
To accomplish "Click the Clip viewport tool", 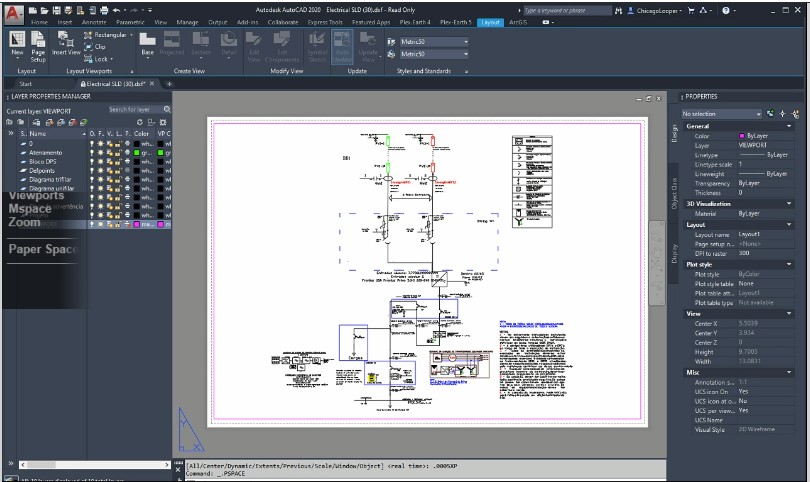I will point(95,47).
